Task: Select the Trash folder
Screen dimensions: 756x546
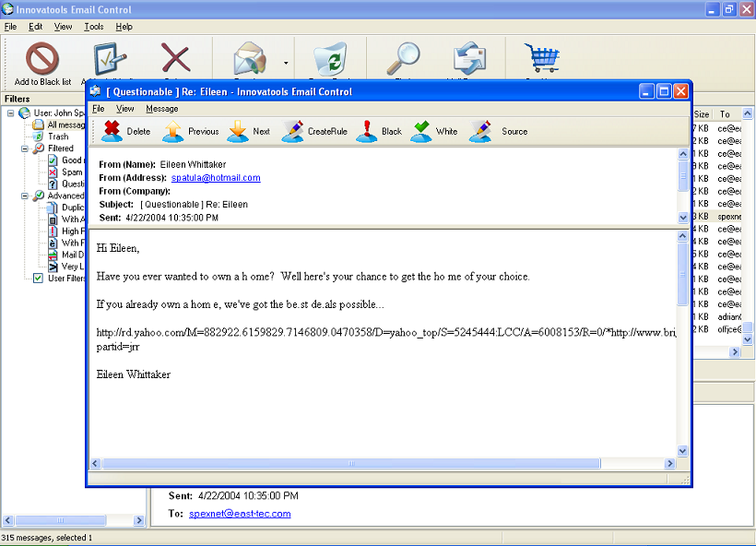Action: (58, 136)
